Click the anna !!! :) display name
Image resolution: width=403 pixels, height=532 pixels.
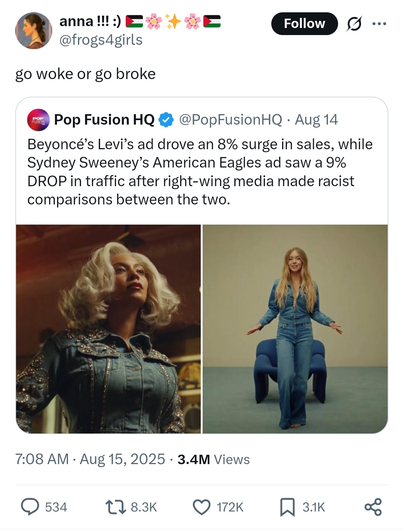(x=90, y=21)
